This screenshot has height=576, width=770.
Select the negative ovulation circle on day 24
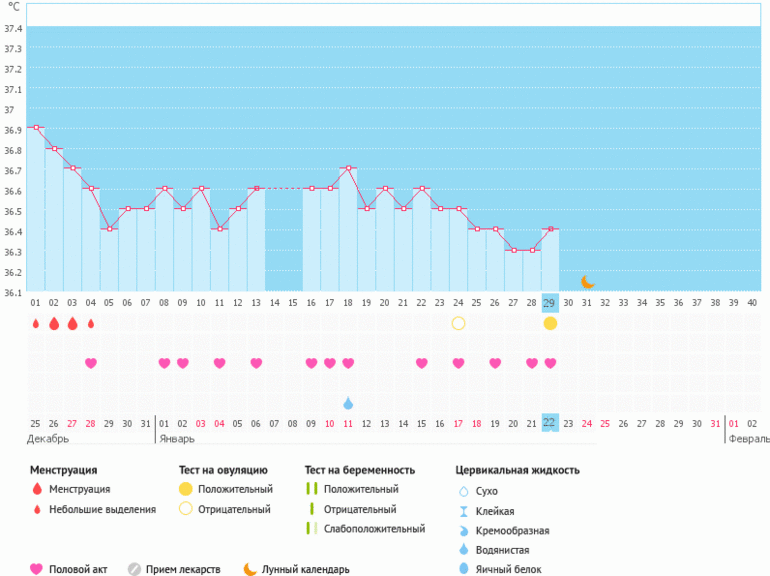[x=458, y=323]
